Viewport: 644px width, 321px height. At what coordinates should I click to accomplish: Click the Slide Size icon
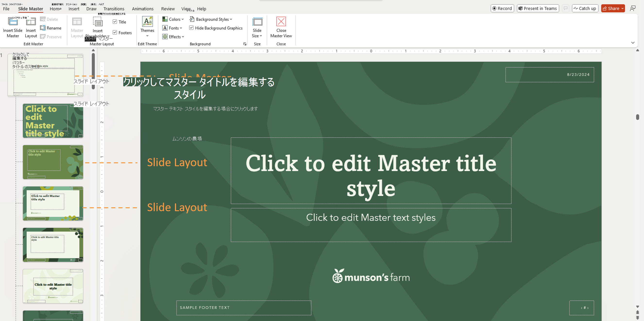point(257,22)
